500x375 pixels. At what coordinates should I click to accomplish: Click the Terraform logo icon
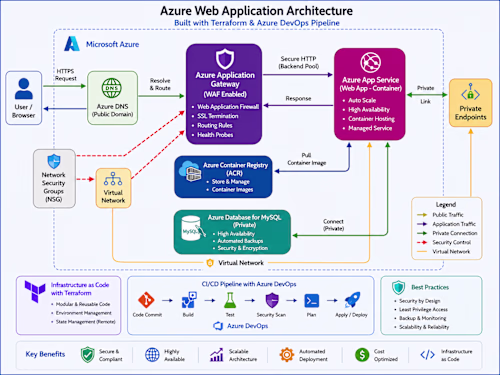pos(35,291)
